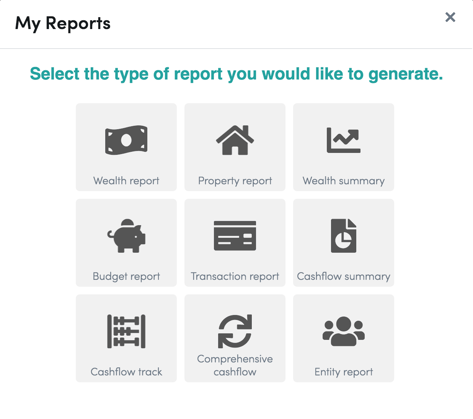
Task: Select the people group Entity report icon
Action: 343,331
